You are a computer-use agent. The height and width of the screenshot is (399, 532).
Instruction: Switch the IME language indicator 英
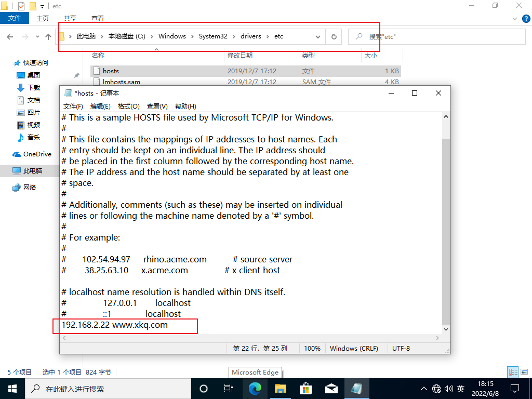(461, 389)
